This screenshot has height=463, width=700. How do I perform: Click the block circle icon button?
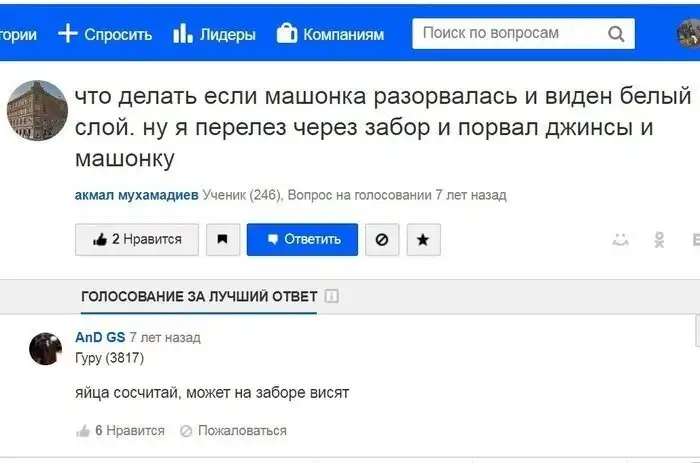click(x=382, y=240)
